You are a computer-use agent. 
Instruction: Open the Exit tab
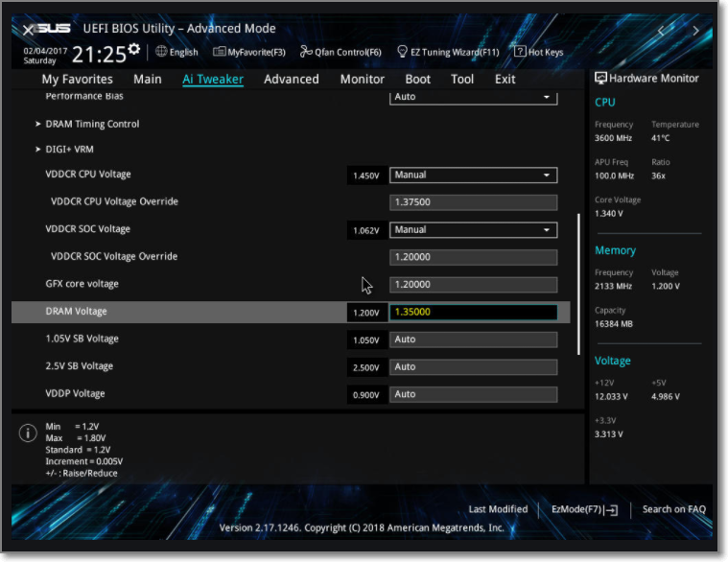505,80
